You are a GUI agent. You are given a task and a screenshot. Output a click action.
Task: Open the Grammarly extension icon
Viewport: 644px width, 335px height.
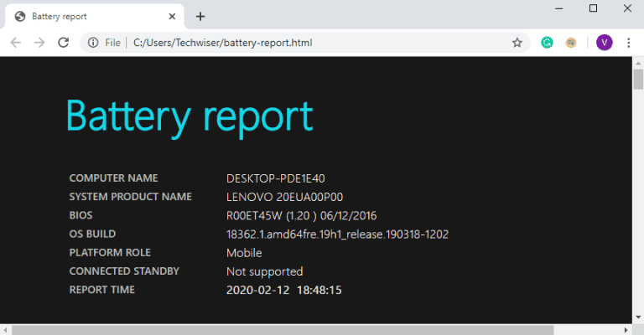(x=547, y=43)
